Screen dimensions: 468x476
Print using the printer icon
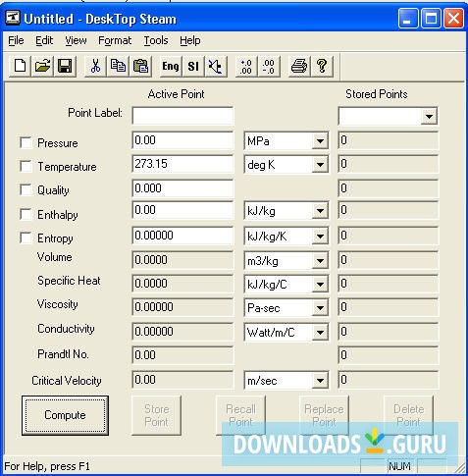click(x=299, y=66)
